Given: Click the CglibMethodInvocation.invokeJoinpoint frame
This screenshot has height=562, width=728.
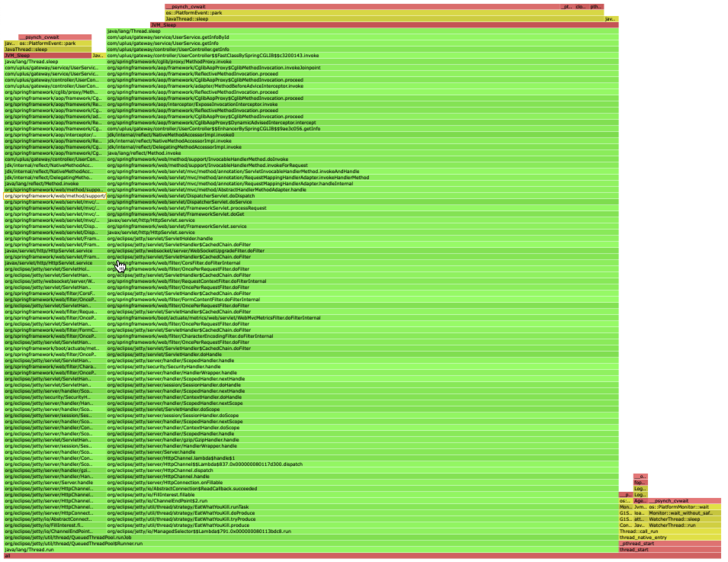Looking at the screenshot, I should 362,68.
